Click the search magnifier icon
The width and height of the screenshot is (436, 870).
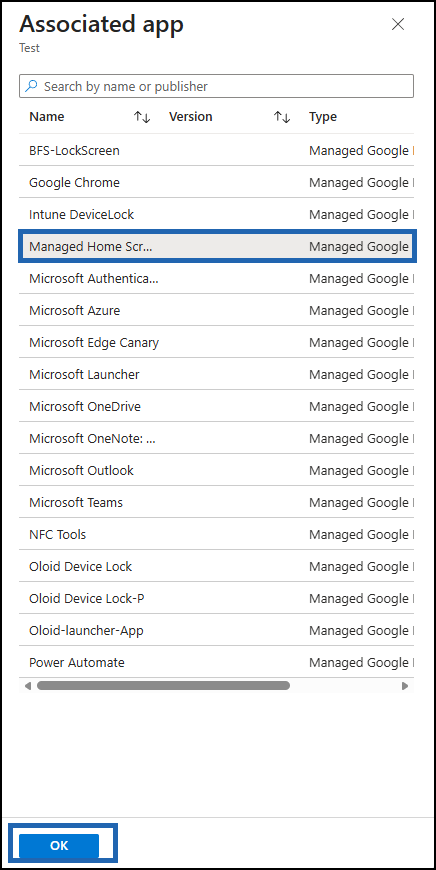[x=32, y=86]
